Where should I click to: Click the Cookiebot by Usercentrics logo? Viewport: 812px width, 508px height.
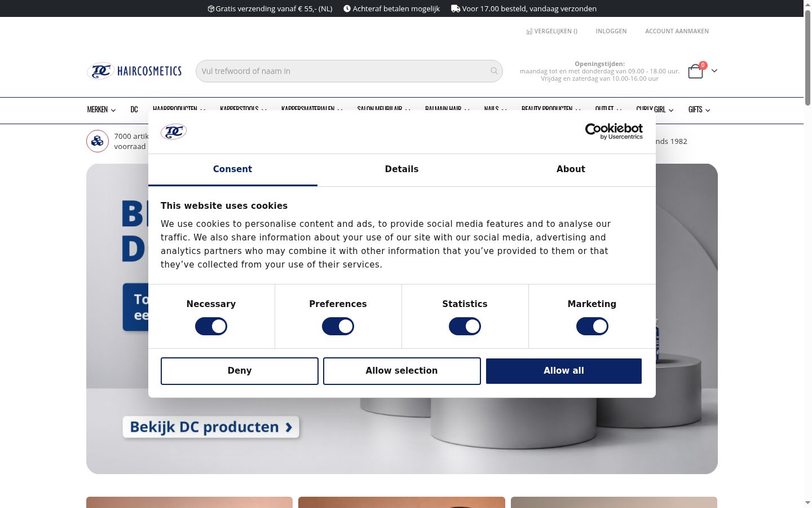614,131
